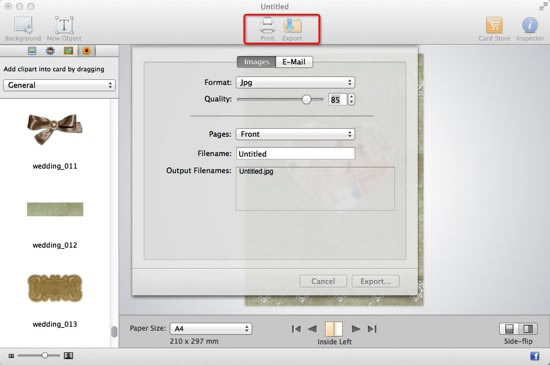
Task: Open the General clipart category dropdown
Action: 59,85
